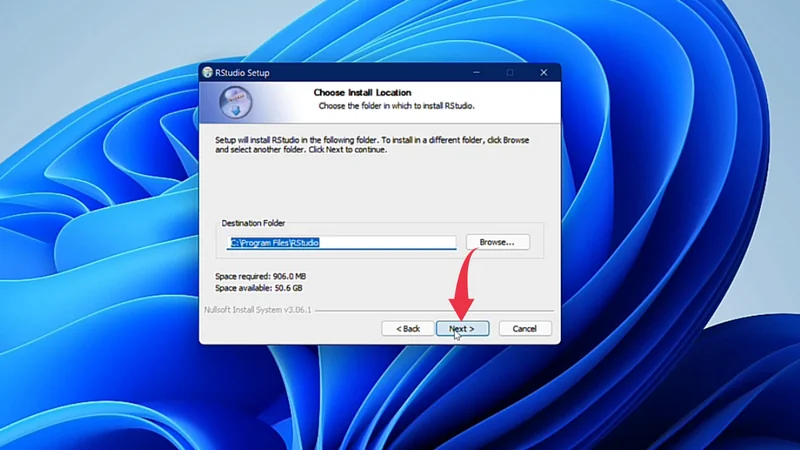Minimize the RStudio Setup window
The height and width of the screenshot is (450, 800).
[x=474, y=73]
